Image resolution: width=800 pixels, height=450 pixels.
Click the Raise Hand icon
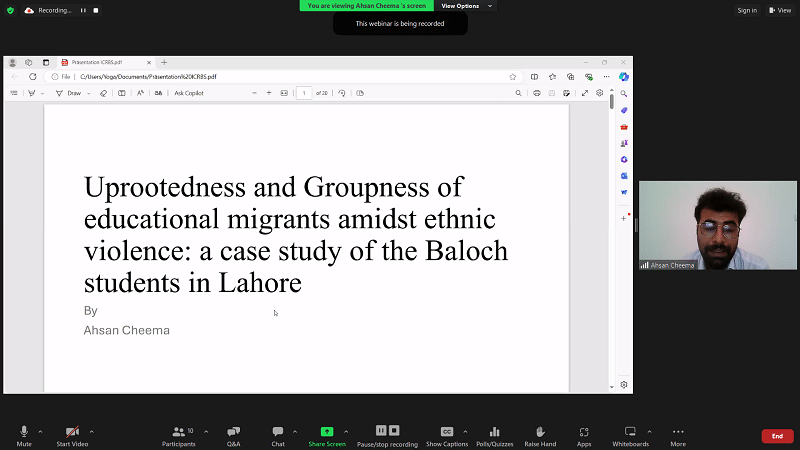(540, 432)
